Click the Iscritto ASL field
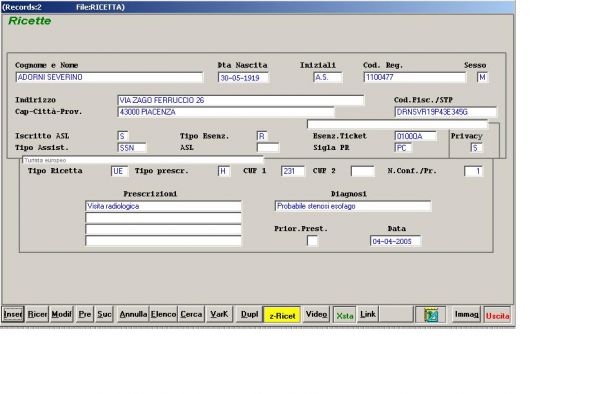This screenshot has width=600, height=394. pyautogui.click(x=123, y=136)
